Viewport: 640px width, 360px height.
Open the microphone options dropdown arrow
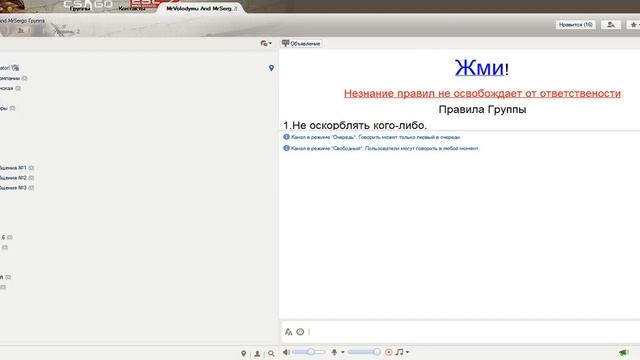click(x=343, y=352)
